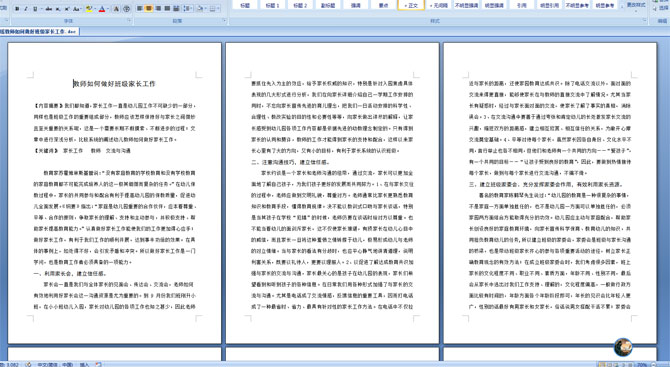Toggle justify alignment button
Viewport: 670px width, 367px height.
(167, 9)
